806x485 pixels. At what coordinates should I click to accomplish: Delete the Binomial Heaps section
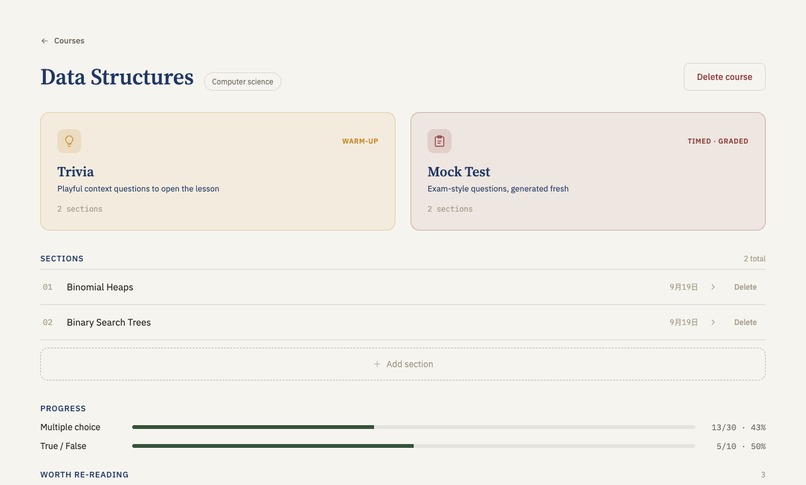[x=745, y=287]
